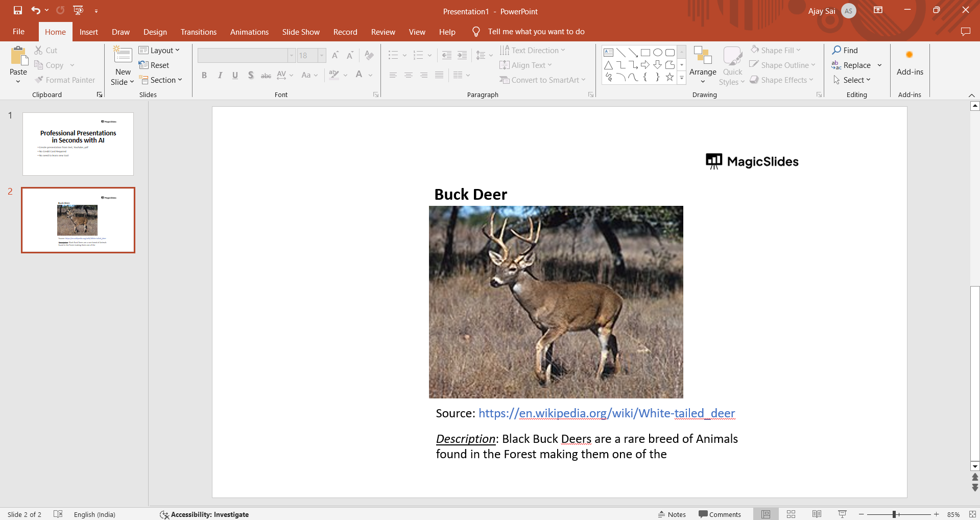
Task: Click the Save icon in title bar
Action: (x=18, y=10)
